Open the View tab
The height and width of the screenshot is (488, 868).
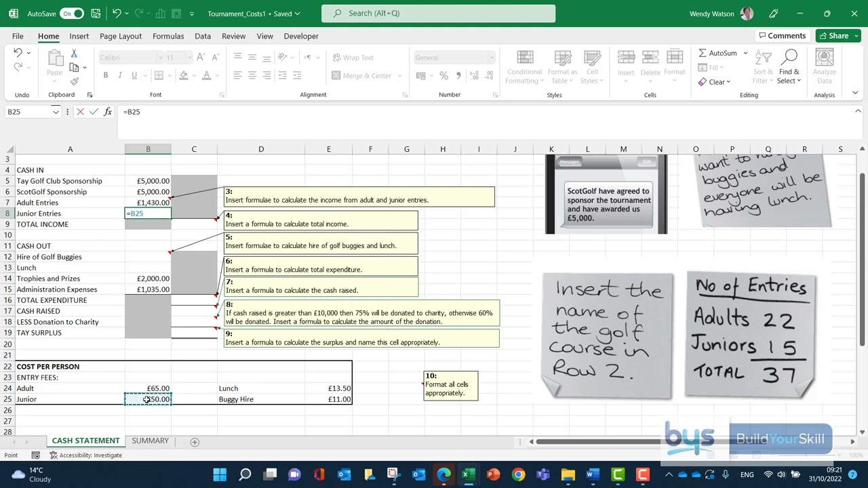(x=264, y=36)
